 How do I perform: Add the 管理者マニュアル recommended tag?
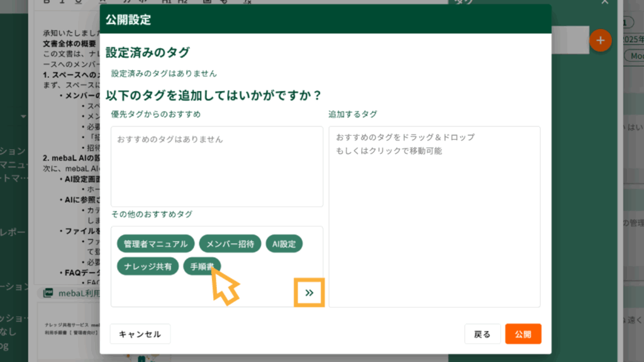155,244
